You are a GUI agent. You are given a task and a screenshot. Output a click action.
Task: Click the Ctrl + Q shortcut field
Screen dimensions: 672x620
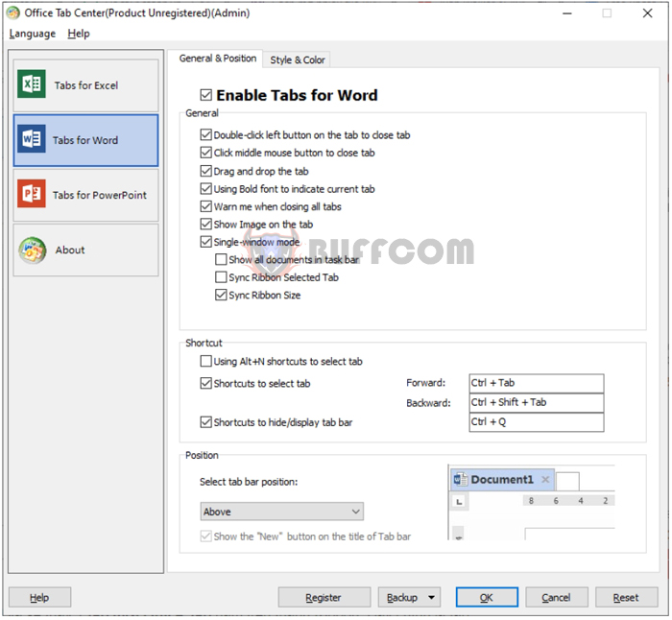536,422
